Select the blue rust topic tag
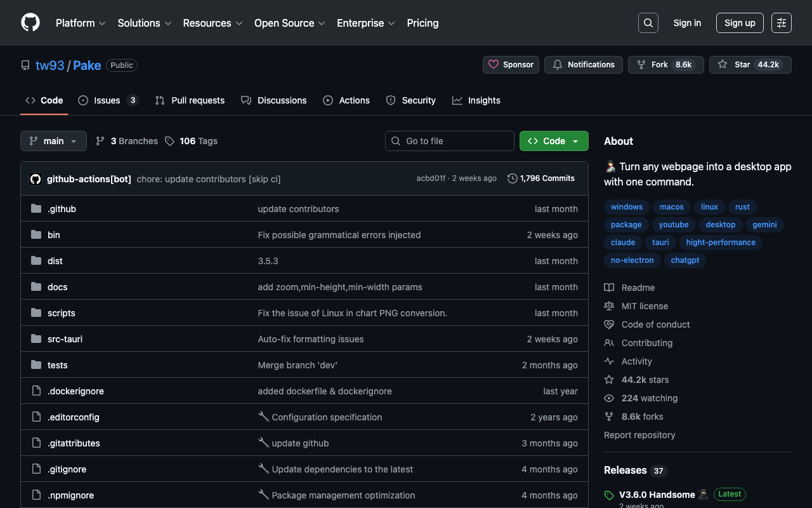The image size is (812, 508). pos(742,207)
